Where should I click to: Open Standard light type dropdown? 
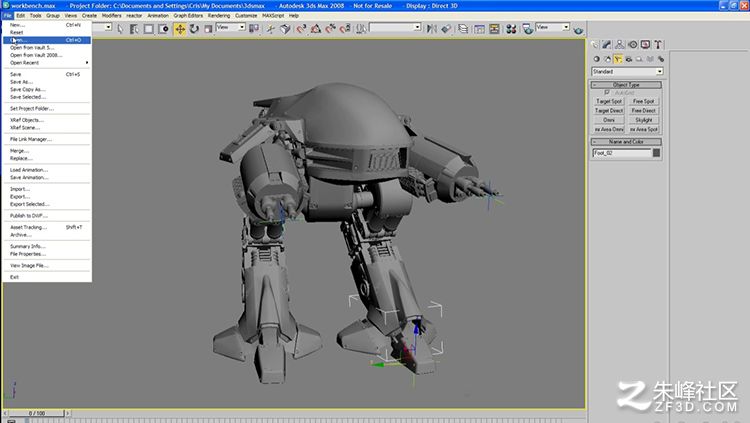pyautogui.click(x=628, y=71)
